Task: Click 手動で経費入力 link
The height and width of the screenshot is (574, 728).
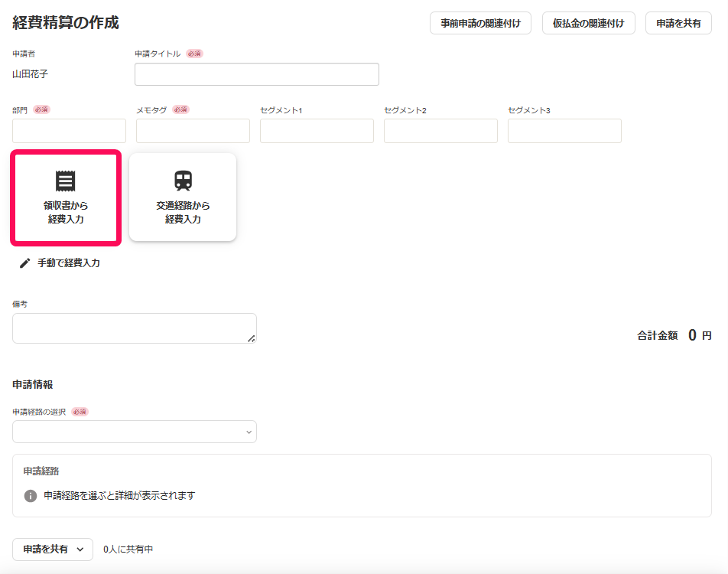Action: click(60, 263)
